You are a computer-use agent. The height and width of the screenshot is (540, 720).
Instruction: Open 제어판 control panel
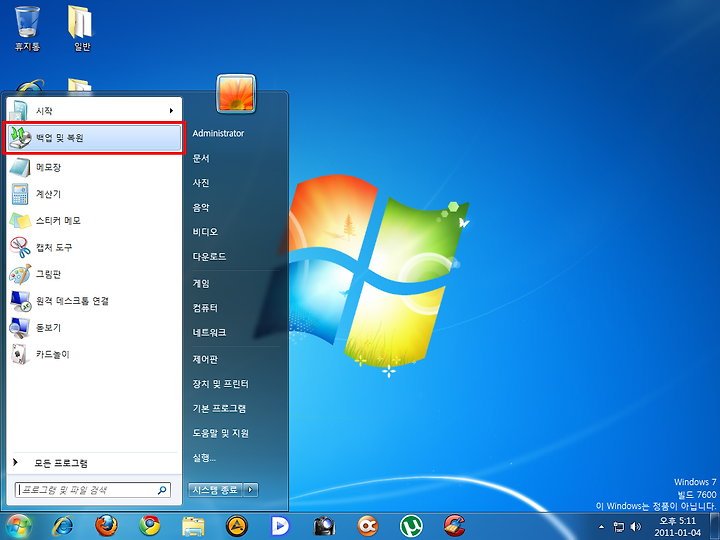(205, 359)
